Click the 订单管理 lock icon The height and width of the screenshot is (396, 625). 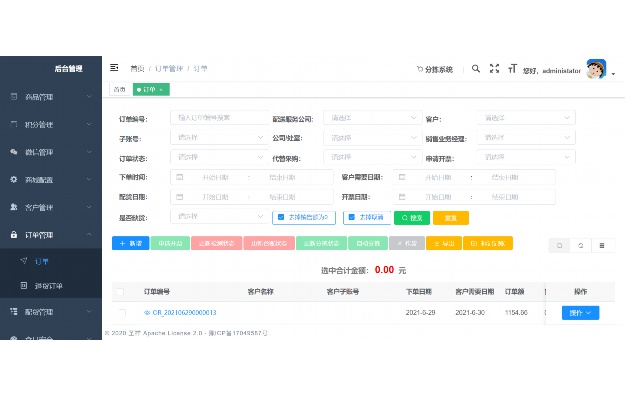click(x=14, y=234)
